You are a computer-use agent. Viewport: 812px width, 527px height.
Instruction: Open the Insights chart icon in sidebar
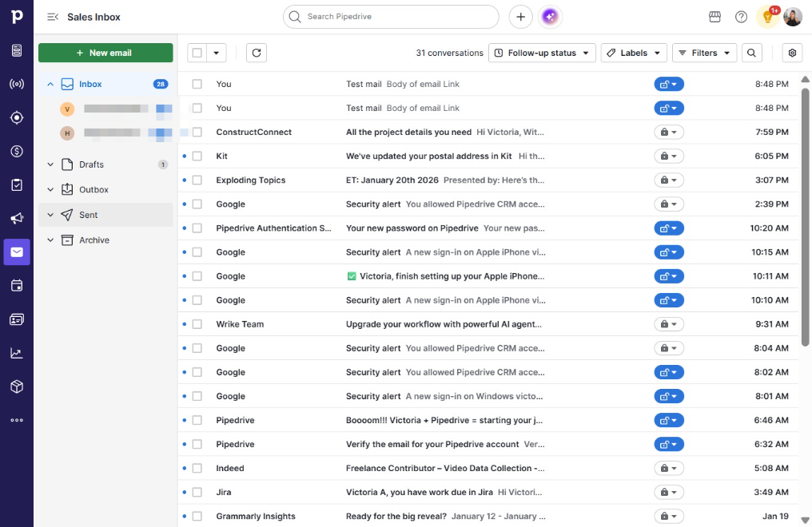(x=17, y=353)
